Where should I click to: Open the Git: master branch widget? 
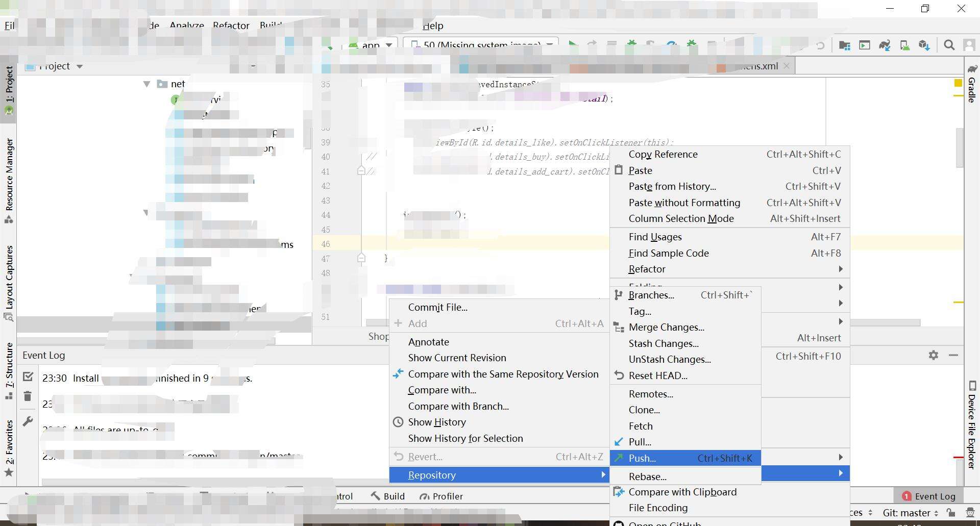pyautogui.click(x=911, y=513)
